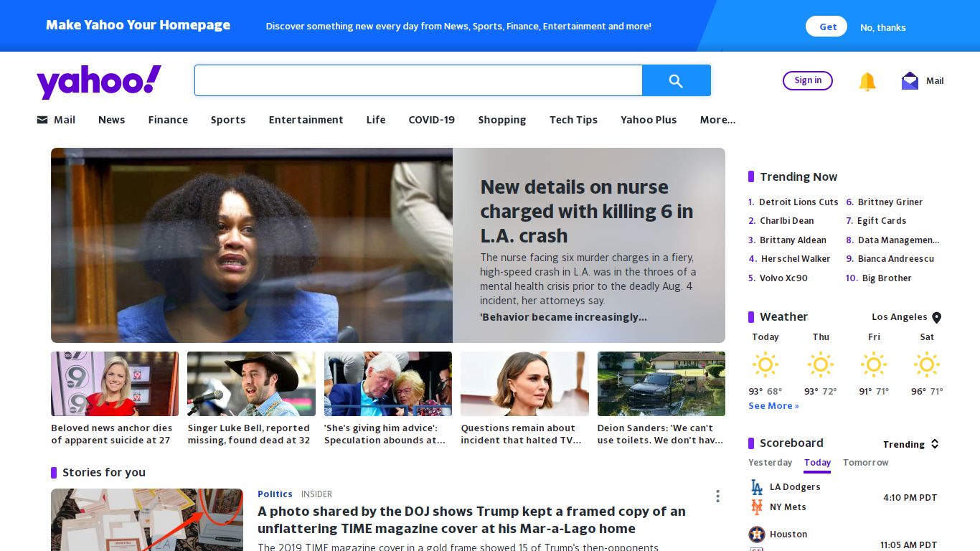This screenshot has height=551, width=980.
Task: Open trending topic Big Brother
Action: 887,278
